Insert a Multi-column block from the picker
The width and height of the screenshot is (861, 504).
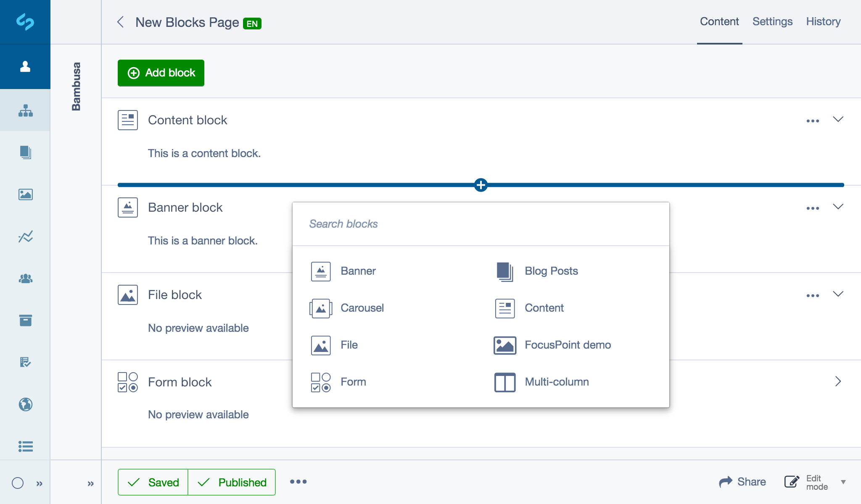(557, 382)
